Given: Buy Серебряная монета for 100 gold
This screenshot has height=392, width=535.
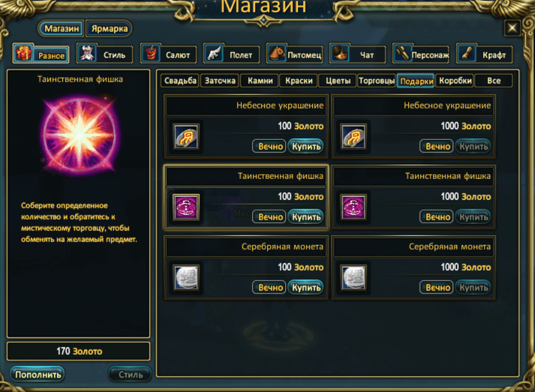Looking at the screenshot, I should tap(306, 288).
